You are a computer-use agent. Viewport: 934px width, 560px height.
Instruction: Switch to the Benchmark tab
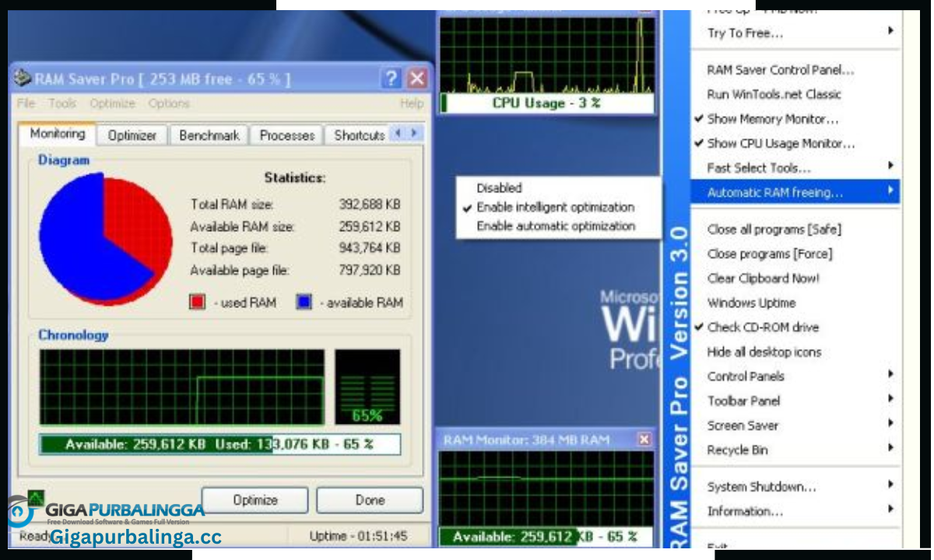[x=209, y=135]
